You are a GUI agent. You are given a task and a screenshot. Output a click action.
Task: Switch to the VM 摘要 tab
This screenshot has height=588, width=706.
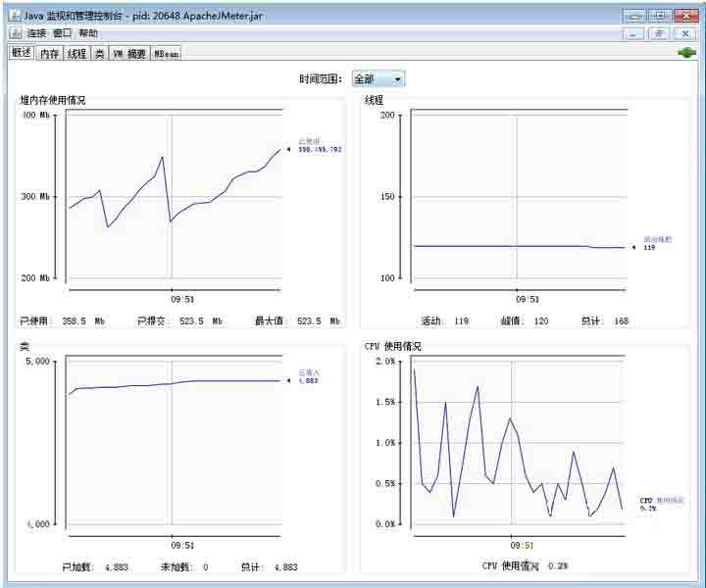coord(128,54)
